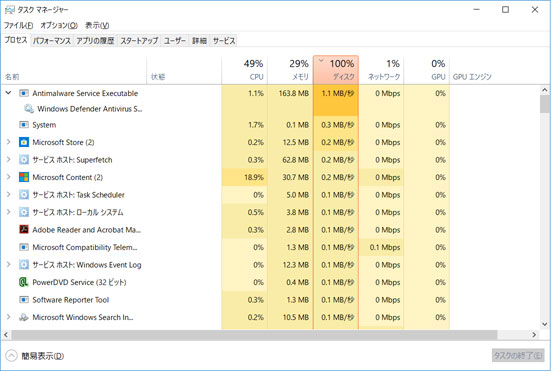Viewport: 553px width, 371px height.
Task: Click the タスクの終了 end task button
Action: [x=518, y=355]
